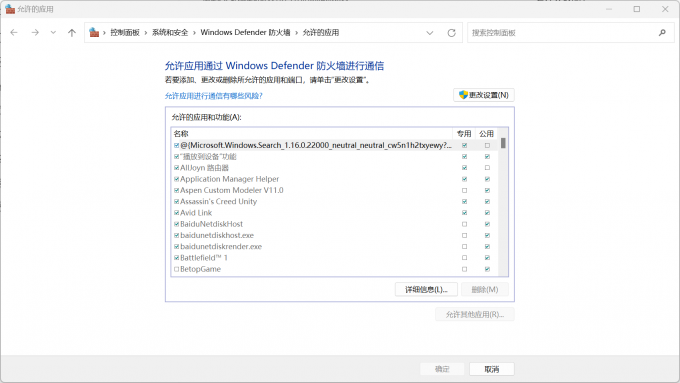Click the 删除(M) button
The image size is (680, 383).
(x=485, y=289)
